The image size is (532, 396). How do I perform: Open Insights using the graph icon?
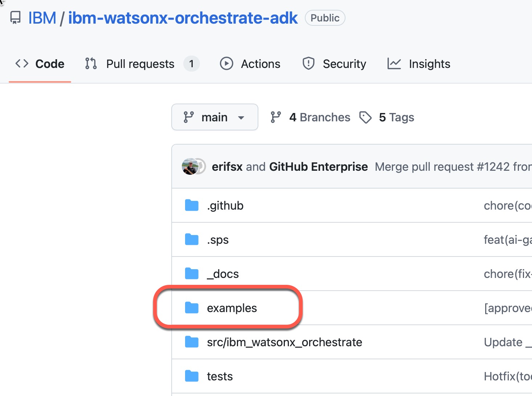click(394, 64)
